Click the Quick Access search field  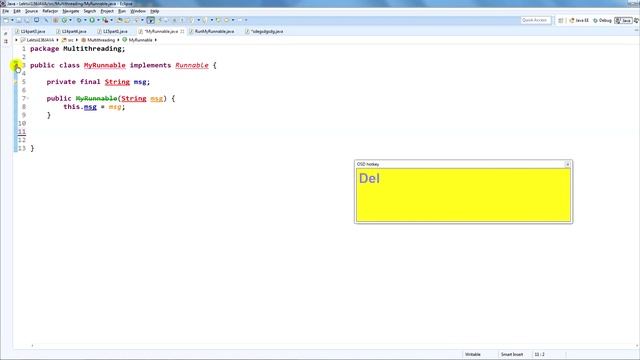pos(536,20)
